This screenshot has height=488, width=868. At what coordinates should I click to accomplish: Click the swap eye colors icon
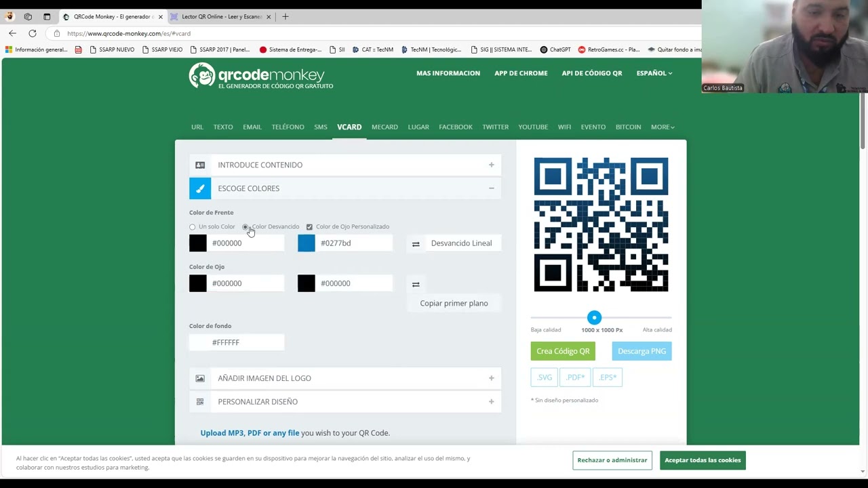point(416,284)
